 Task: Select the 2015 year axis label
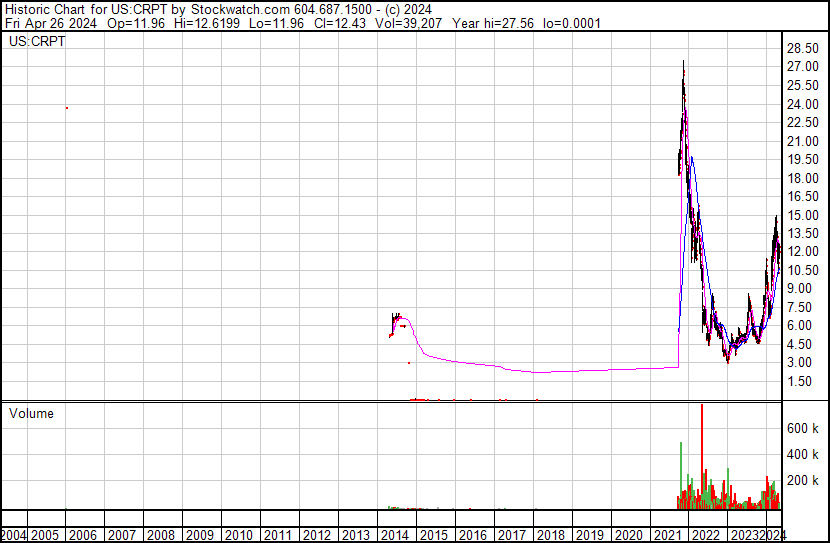tap(434, 535)
